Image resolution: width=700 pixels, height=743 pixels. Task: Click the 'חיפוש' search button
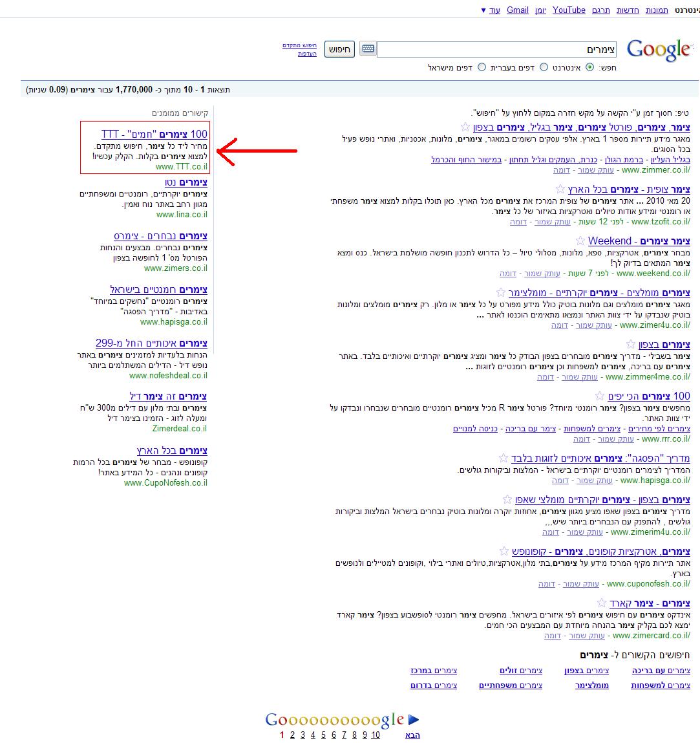point(339,48)
